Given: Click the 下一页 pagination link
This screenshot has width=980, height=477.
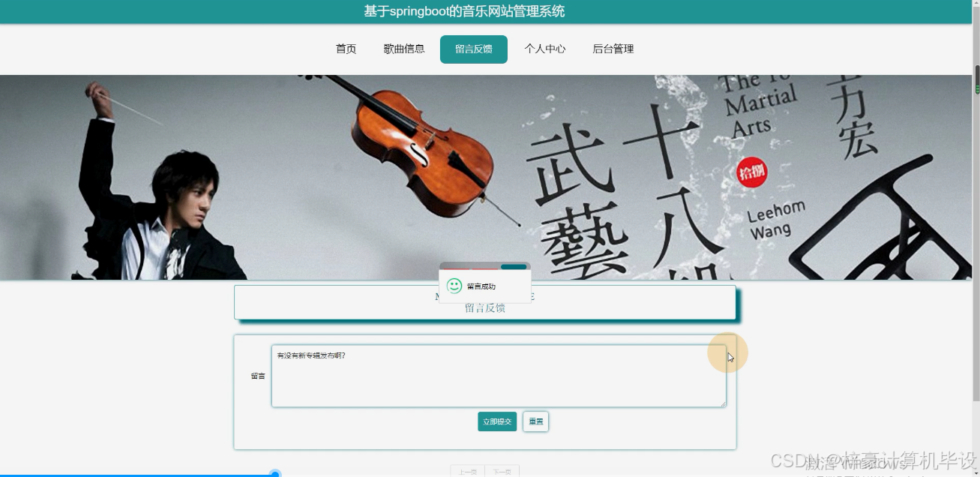Looking at the screenshot, I should point(502,472).
